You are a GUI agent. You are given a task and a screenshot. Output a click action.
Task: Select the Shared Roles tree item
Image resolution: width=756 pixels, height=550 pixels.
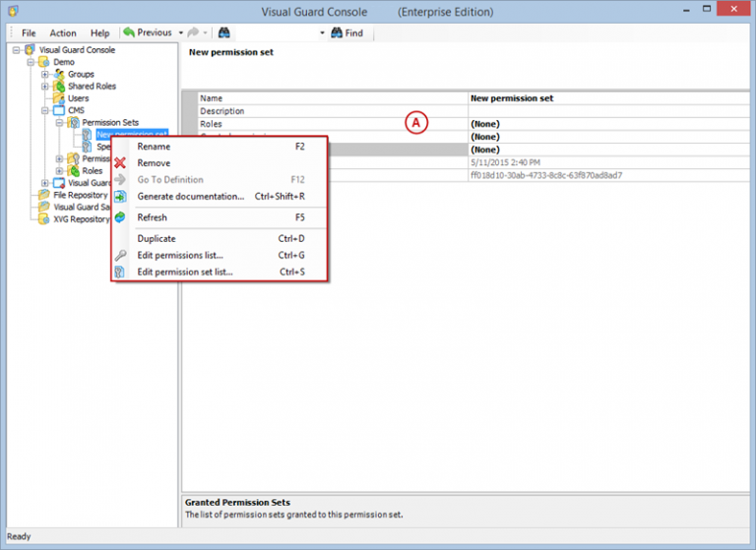pyautogui.click(x=93, y=86)
